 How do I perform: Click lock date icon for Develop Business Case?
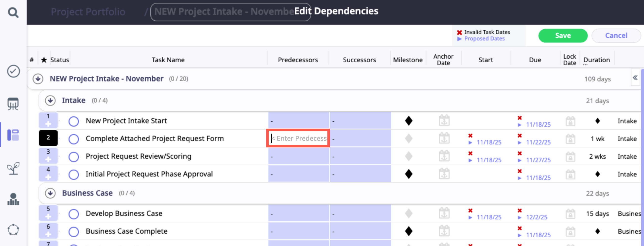(x=570, y=214)
